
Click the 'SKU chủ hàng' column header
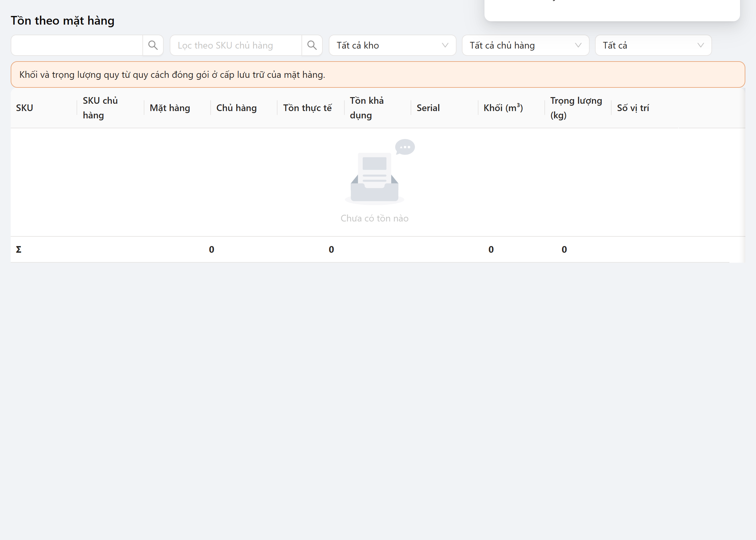(x=110, y=108)
